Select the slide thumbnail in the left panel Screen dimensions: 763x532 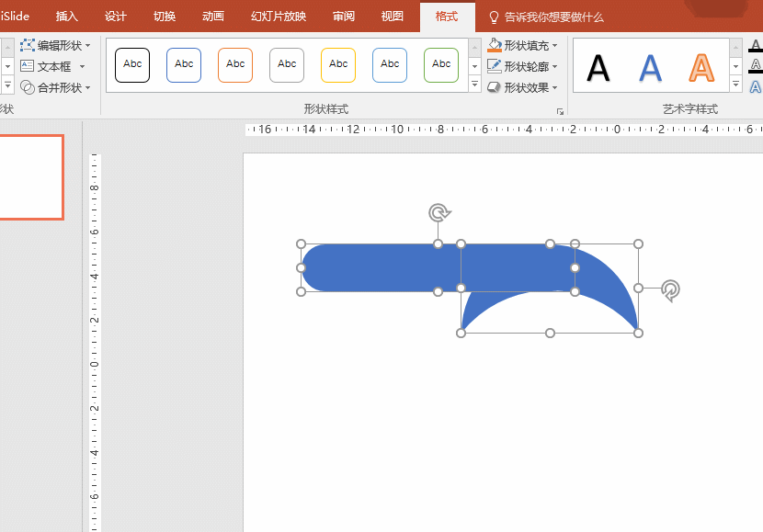[29, 177]
